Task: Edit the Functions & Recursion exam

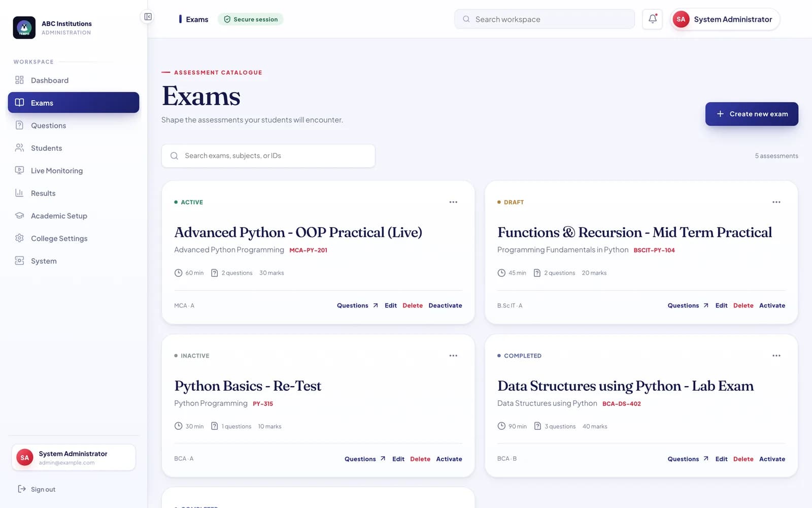Action: (x=721, y=305)
